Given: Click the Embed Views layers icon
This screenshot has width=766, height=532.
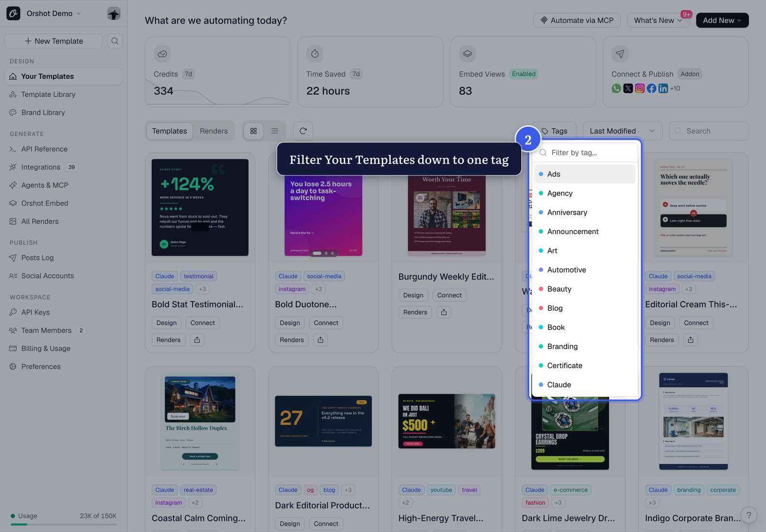Looking at the screenshot, I should click(x=468, y=54).
